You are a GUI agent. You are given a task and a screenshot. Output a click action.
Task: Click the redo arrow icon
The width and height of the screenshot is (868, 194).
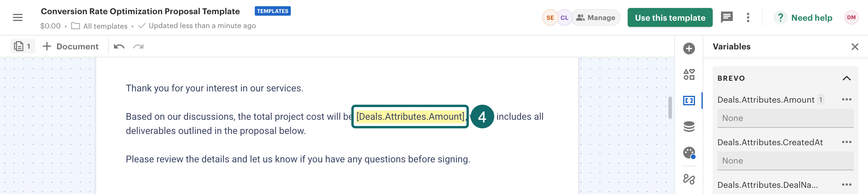point(138,46)
